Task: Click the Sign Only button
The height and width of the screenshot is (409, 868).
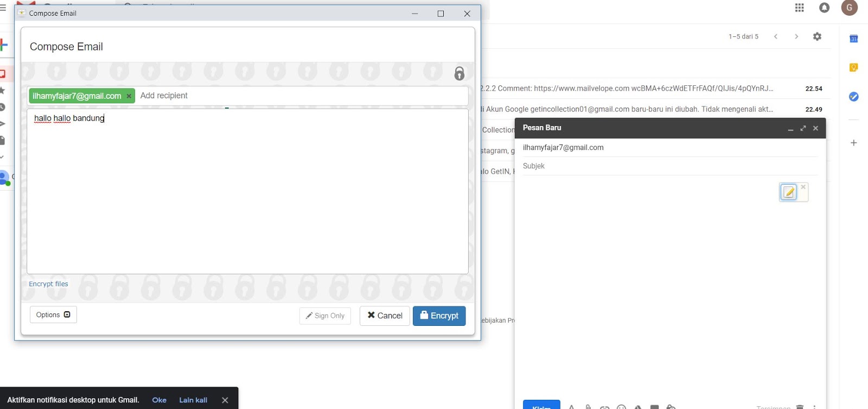Action: [325, 316]
